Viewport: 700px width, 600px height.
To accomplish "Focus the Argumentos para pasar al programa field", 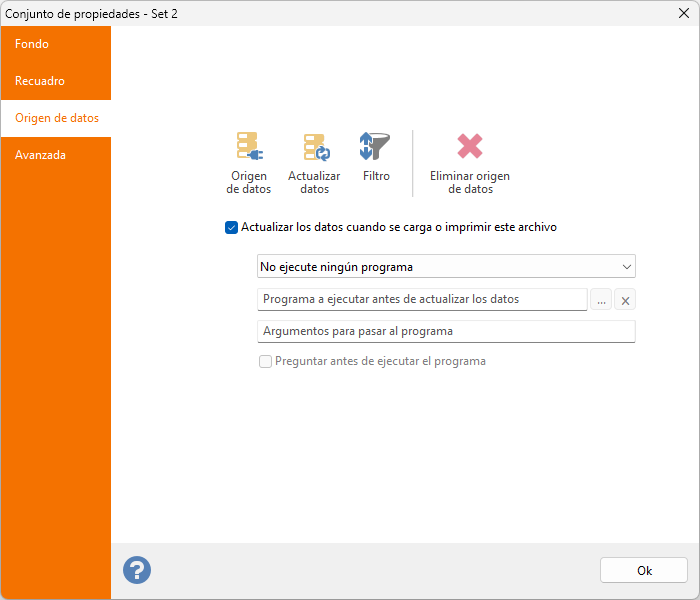I will click(x=446, y=331).
